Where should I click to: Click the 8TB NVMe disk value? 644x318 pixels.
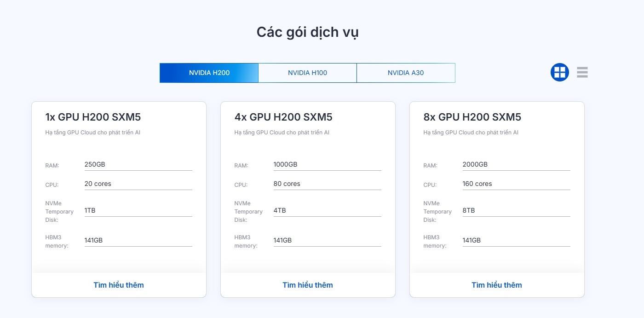469,210
